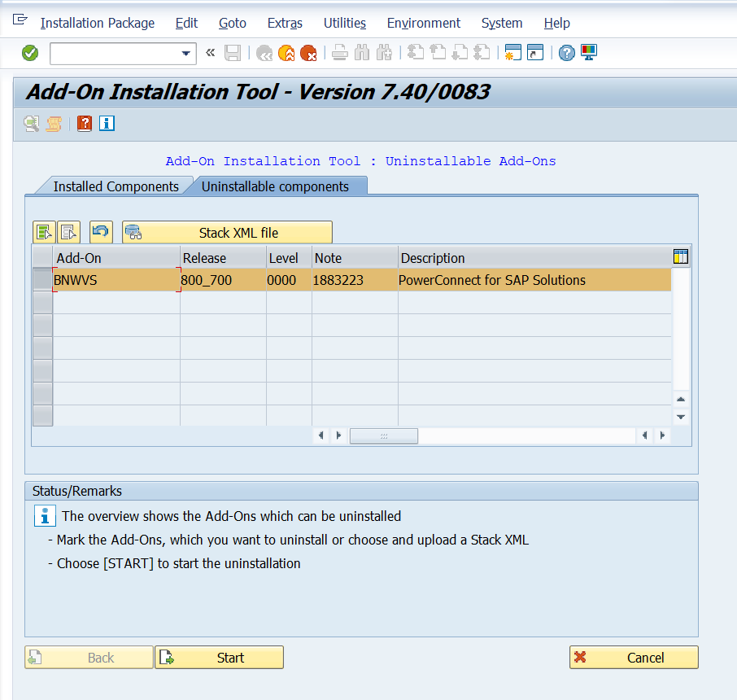737x700 pixels.
Task: Click the Customize Local Layout monitor icon
Action: pos(589,53)
